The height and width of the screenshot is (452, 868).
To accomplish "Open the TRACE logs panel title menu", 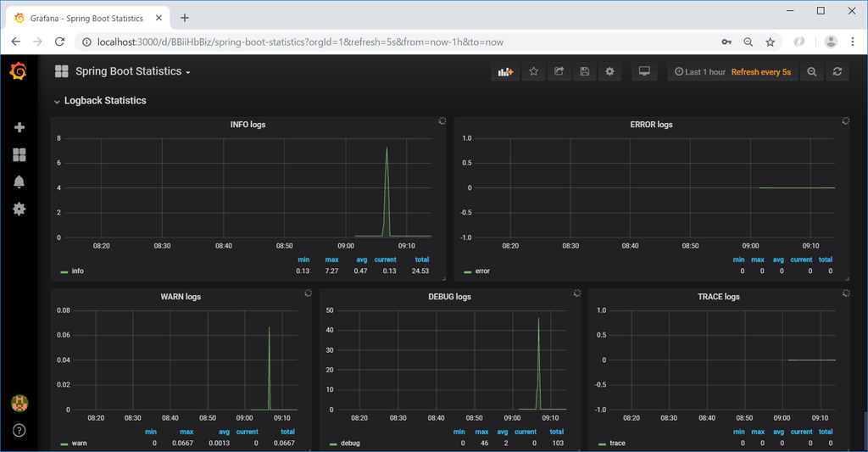I will point(719,297).
